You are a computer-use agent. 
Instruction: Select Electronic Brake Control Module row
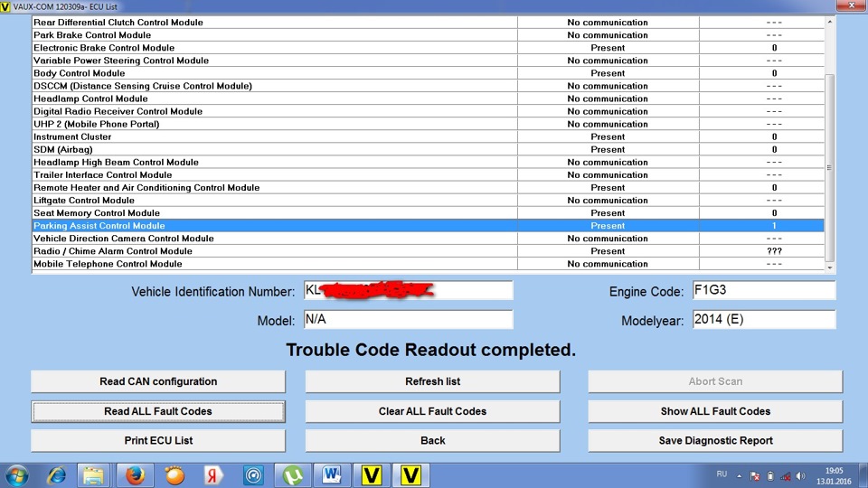pos(428,48)
